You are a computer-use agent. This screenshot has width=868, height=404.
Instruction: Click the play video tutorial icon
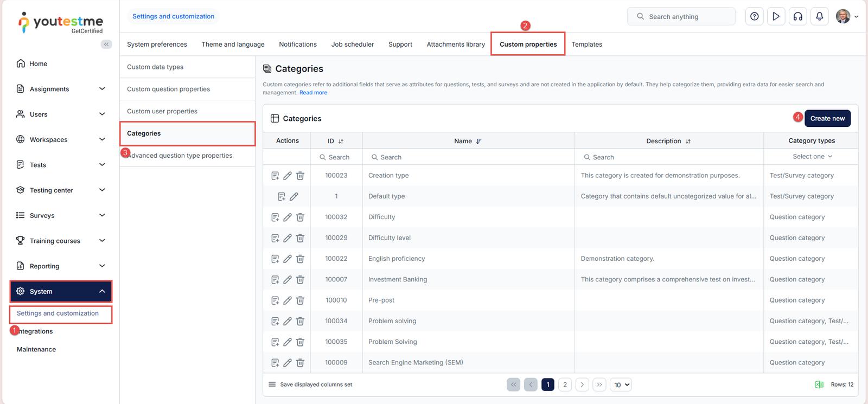point(776,16)
